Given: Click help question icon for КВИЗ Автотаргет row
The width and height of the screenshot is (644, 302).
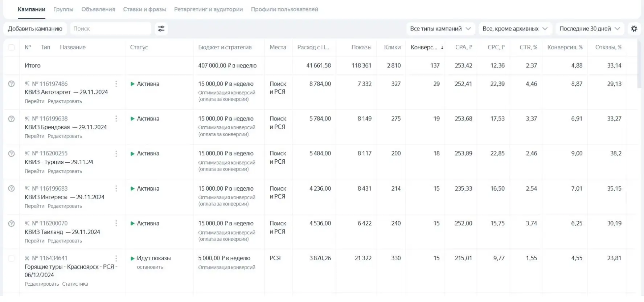Looking at the screenshot, I should 12,84.
